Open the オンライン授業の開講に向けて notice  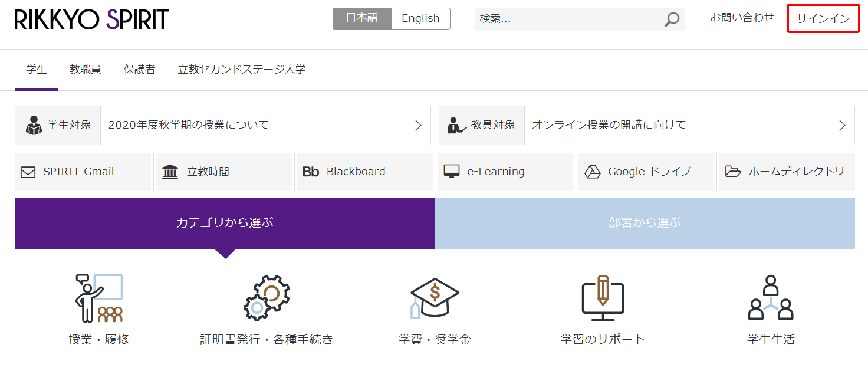coord(609,125)
